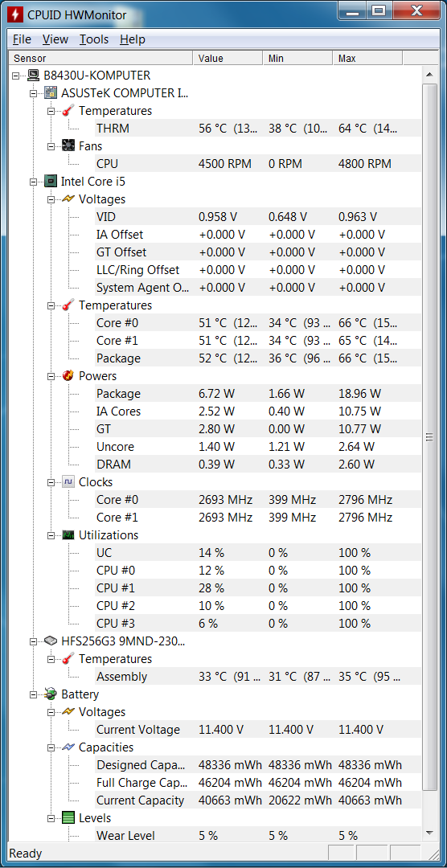Screen dimensions: 447x868
Task: Click the Battery icon in tree
Action: coord(51,694)
